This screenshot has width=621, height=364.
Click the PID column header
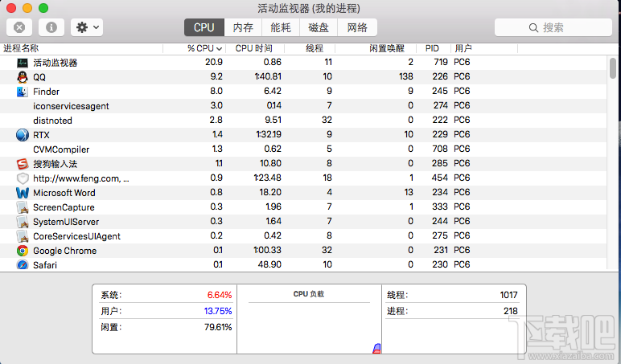(432, 49)
